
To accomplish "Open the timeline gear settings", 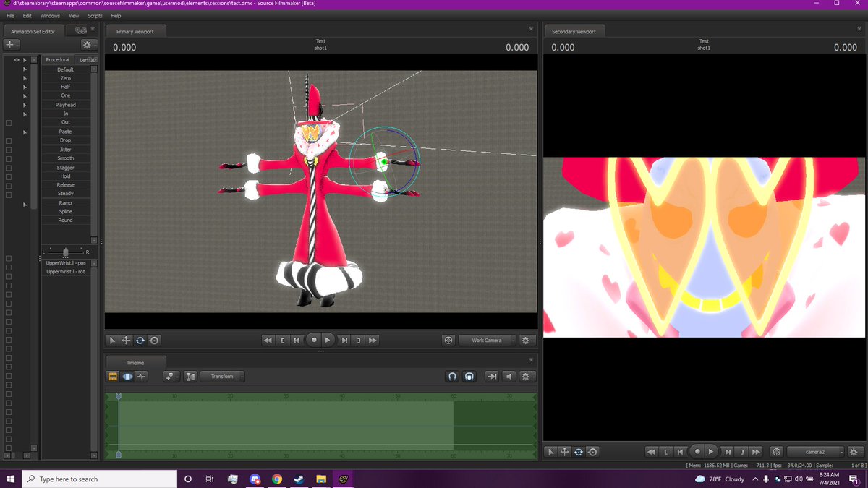I will coord(526,376).
